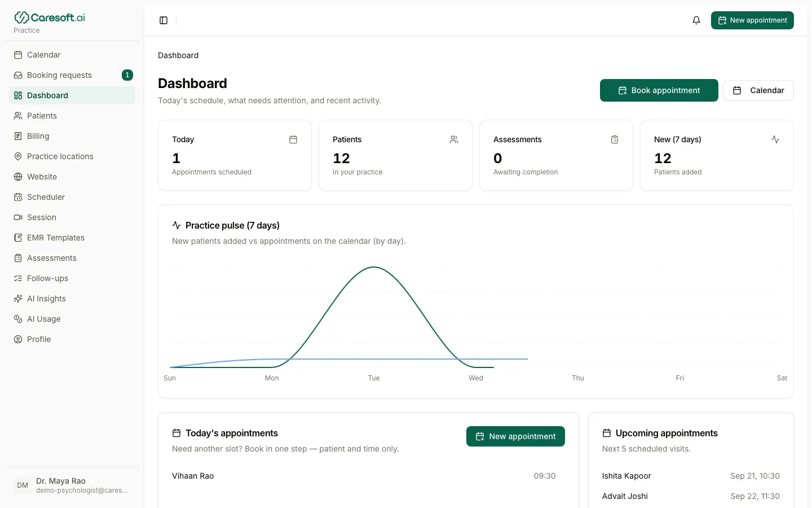The image size is (812, 508).
Task: Click New appointment in top bar
Action: pyautogui.click(x=752, y=20)
